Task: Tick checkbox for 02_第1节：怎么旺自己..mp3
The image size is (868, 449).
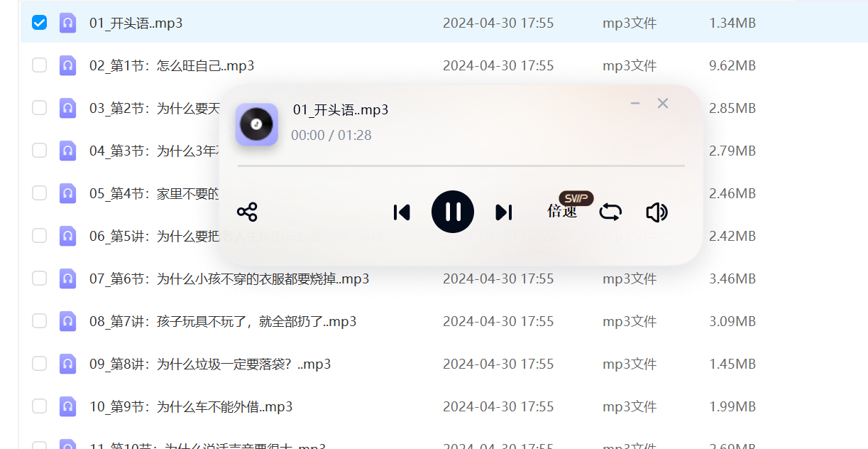Action: tap(40, 65)
